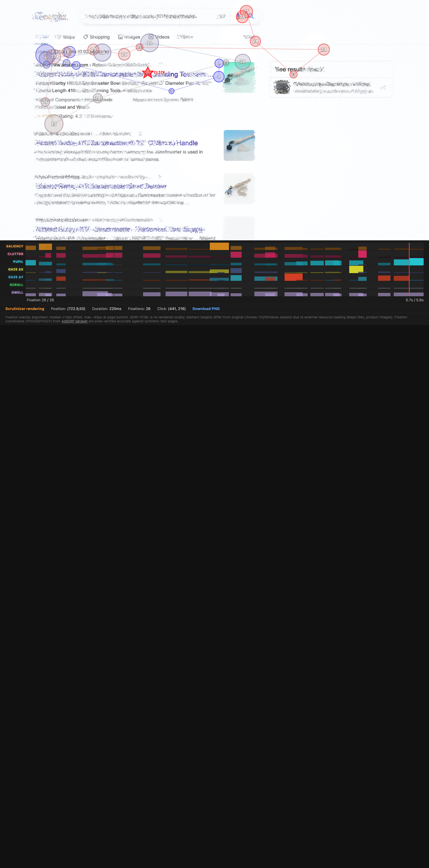Viewport: 429px width, 868px height.
Task: Click fixation circle number 12
Action: coord(242,62)
